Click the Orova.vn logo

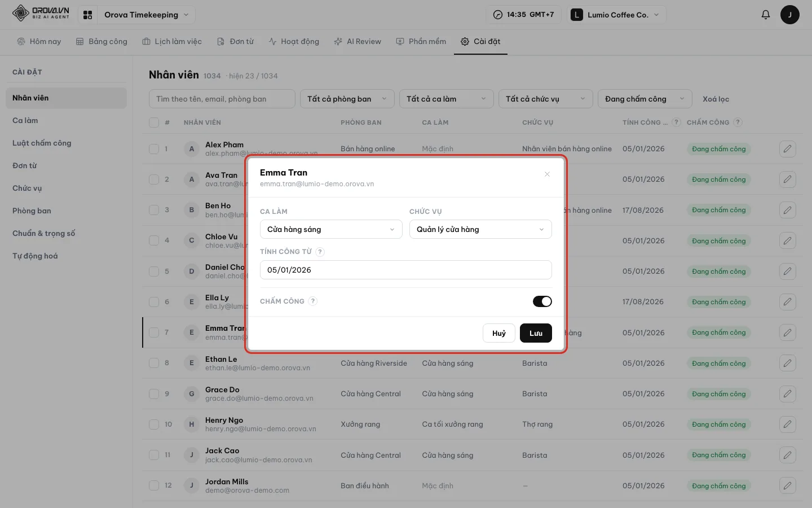click(x=41, y=13)
